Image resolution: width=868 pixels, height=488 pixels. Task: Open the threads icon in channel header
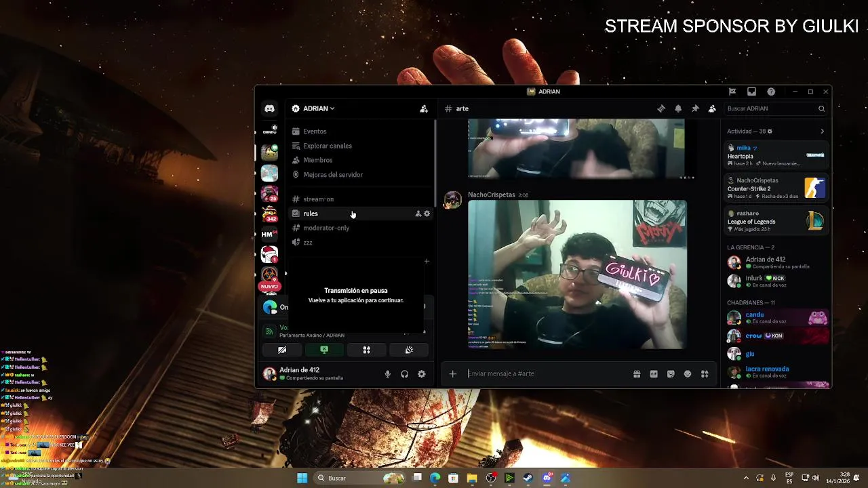pos(661,108)
